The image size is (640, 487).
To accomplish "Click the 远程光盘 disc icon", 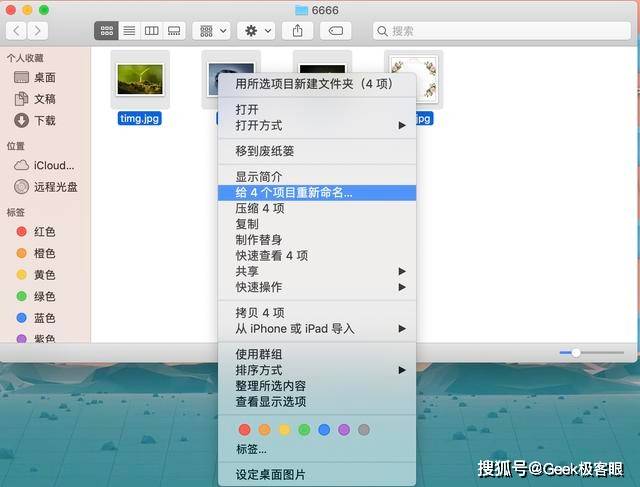I will (21, 187).
